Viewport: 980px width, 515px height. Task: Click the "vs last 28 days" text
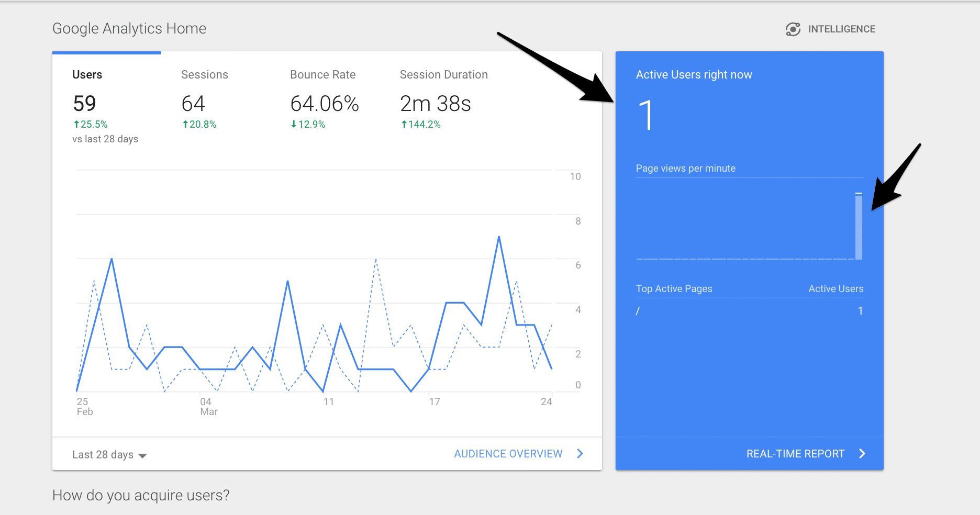pyautogui.click(x=105, y=139)
